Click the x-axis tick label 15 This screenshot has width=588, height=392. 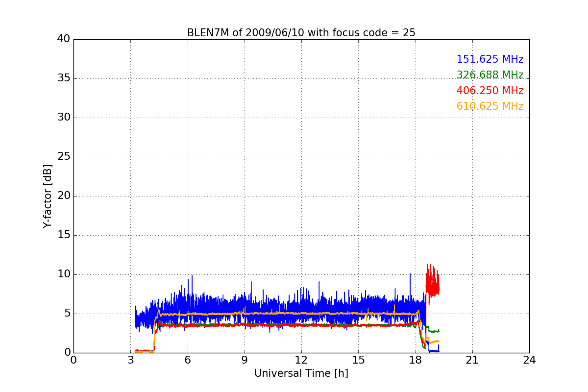click(358, 360)
